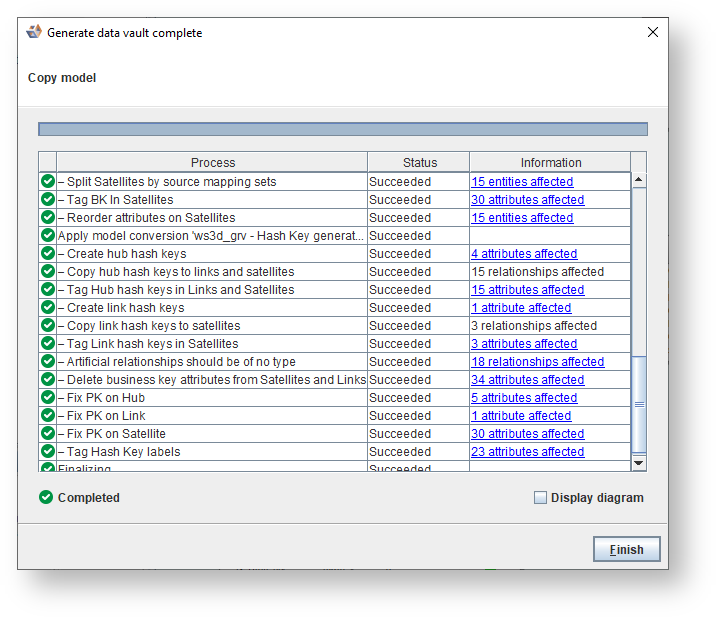Click the completed progress bar

(x=342, y=129)
